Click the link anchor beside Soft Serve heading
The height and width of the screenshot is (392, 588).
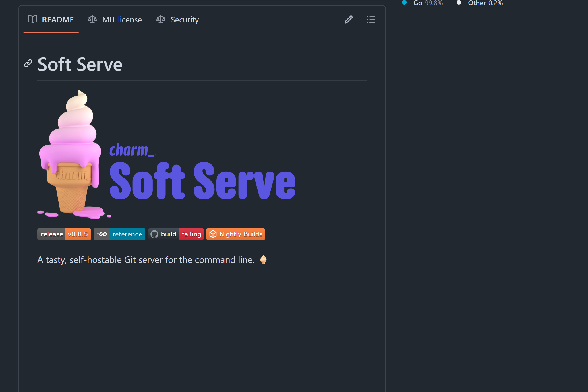(x=28, y=63)
